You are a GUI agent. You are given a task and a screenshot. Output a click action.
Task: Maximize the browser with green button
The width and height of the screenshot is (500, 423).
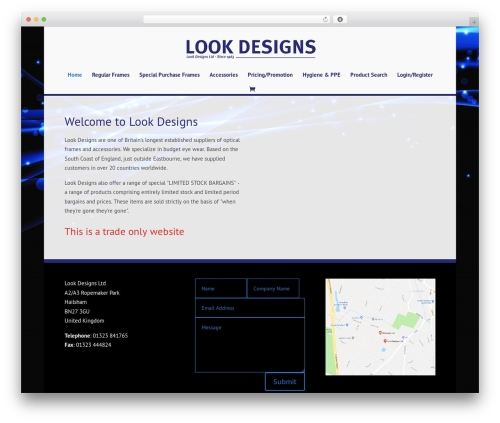(x=44, y=19)
